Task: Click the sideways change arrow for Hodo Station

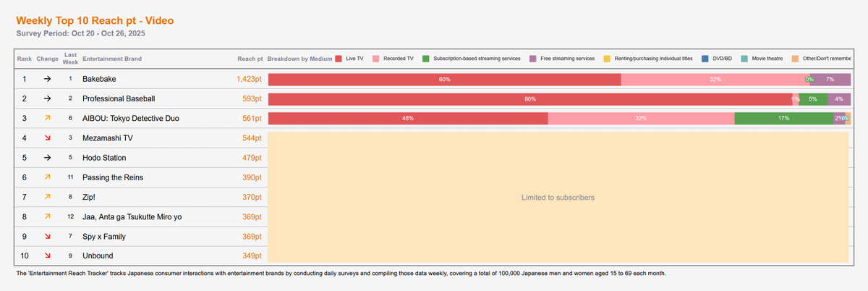Action: click(47, 158)
